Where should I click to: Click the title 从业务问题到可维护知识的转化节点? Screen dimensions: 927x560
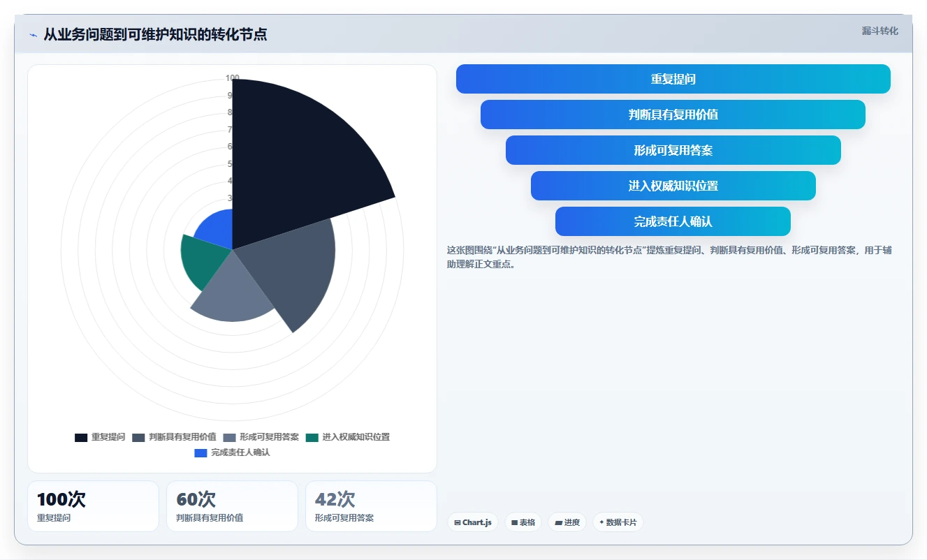pos(155,34)
